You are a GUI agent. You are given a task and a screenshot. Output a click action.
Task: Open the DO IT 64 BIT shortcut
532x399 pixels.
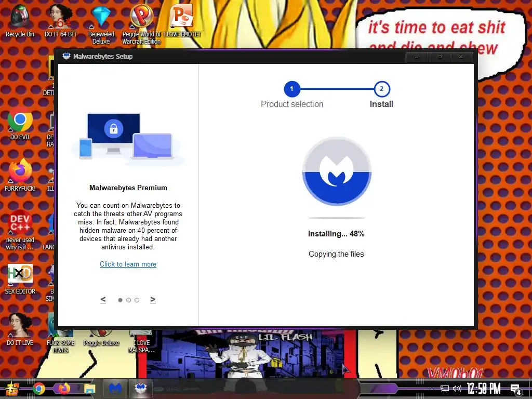point(61,20)
